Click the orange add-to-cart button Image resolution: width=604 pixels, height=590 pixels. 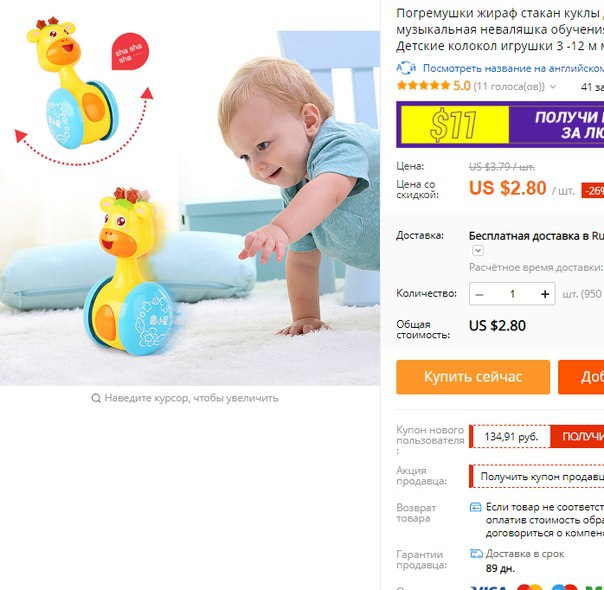pos(581,377)
